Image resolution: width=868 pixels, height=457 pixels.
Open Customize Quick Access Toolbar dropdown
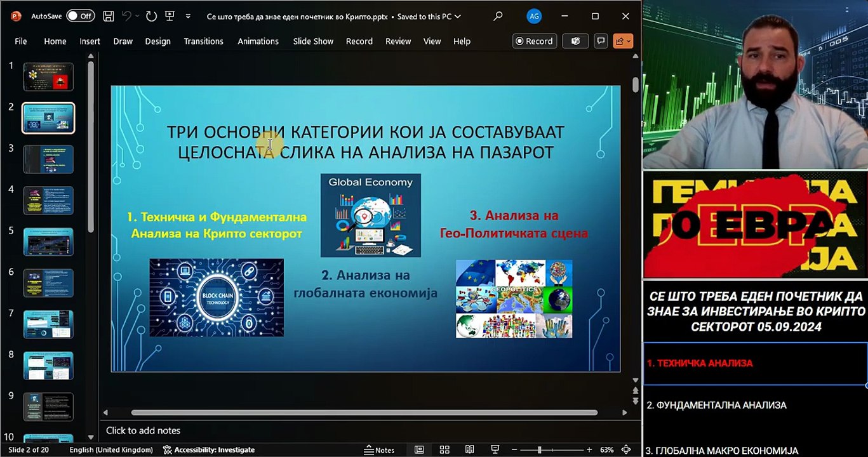point(188,17)
